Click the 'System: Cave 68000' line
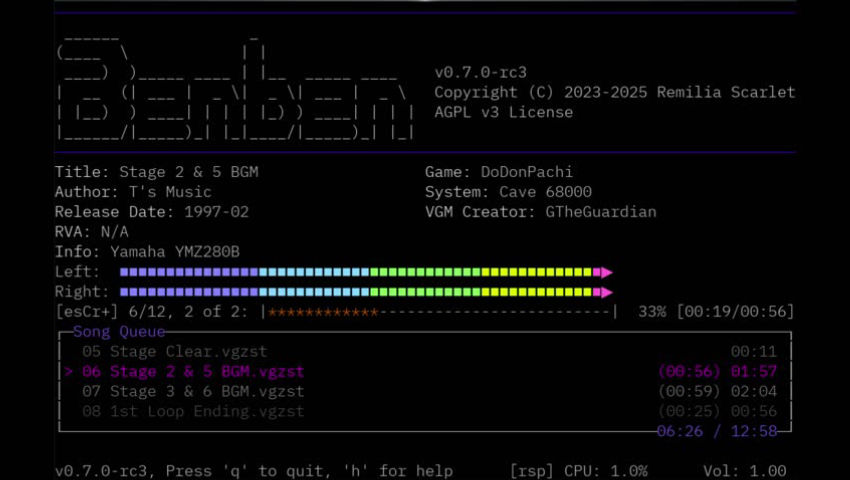 click(x=508, y=192)
